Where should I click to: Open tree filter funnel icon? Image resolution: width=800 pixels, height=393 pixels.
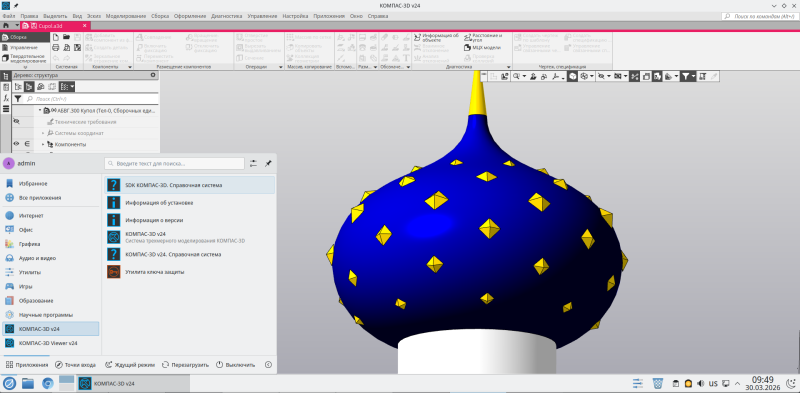[18, 99]
